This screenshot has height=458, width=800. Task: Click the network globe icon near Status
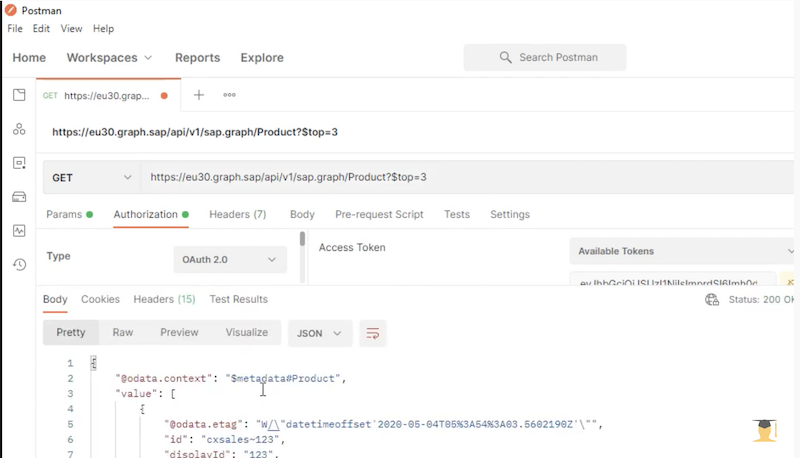point(712,299)
